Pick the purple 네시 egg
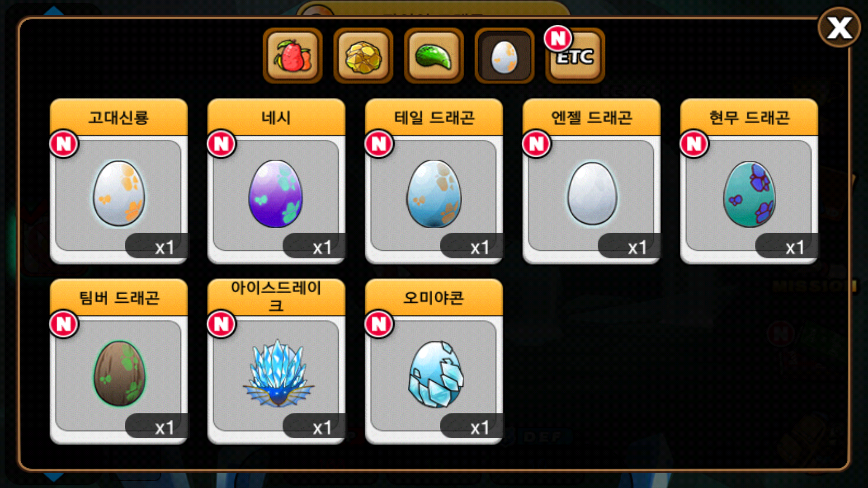868x488 pixels. (276, 193)
